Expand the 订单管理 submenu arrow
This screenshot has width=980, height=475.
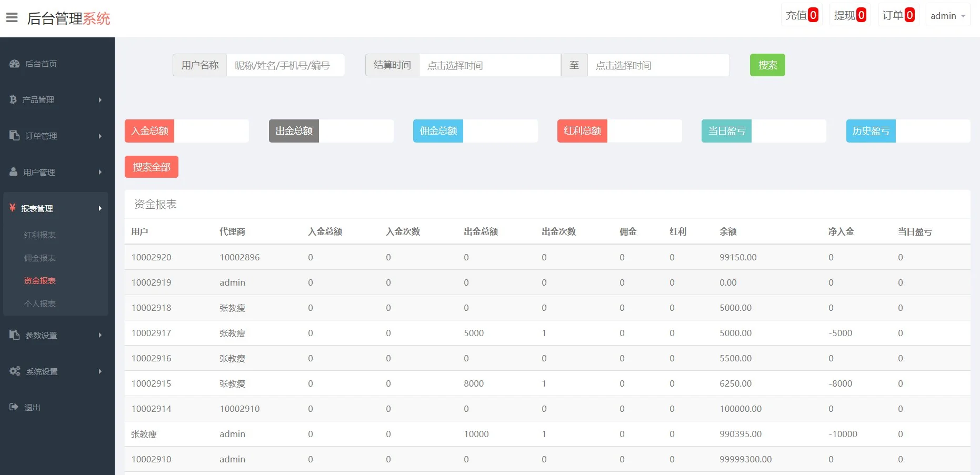point(100,136)
